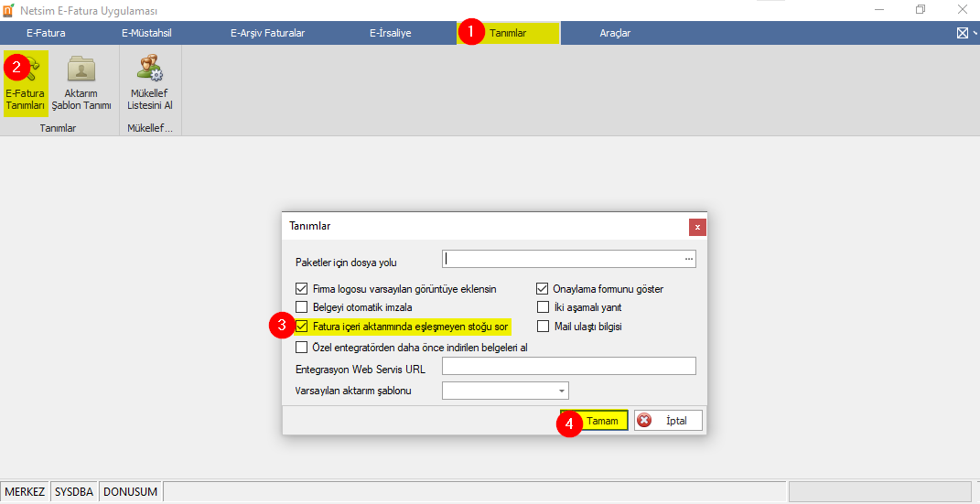Click the Entegrasyon Web Servis URL field
Image resolution: width=980 pixels, height=504 pixels.
point(569,366)
